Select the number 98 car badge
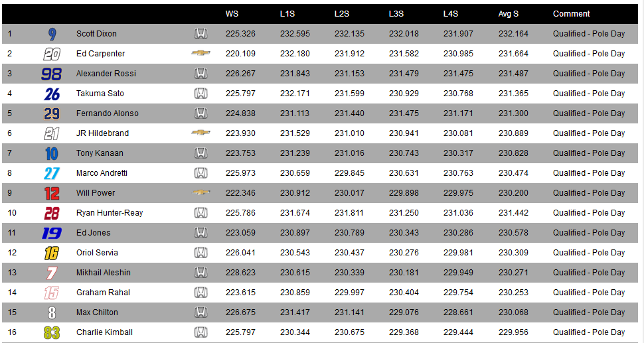Image resolution: width=644 pixels, height=343 pixels. coord(51,74)
